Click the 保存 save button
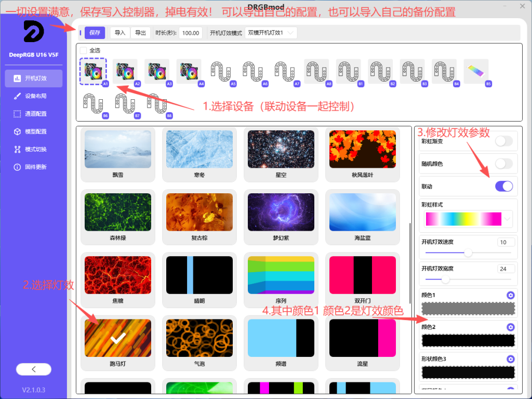 (95, 33)
